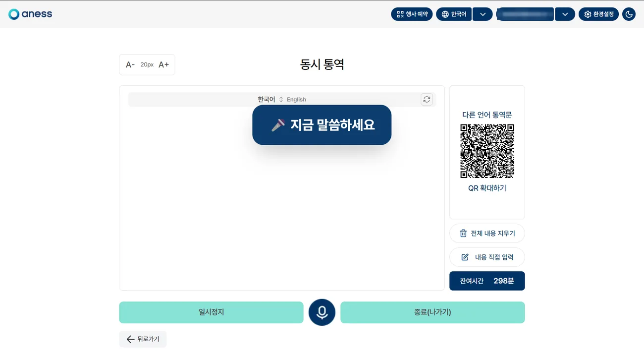
Task: Click the QR code image
Action: (x=487, y=151)
